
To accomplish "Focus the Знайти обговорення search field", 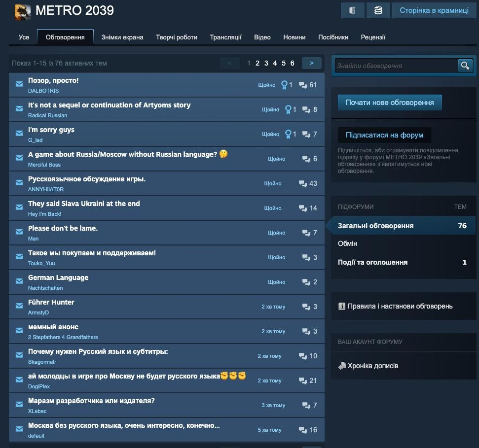I will [396, 66].
